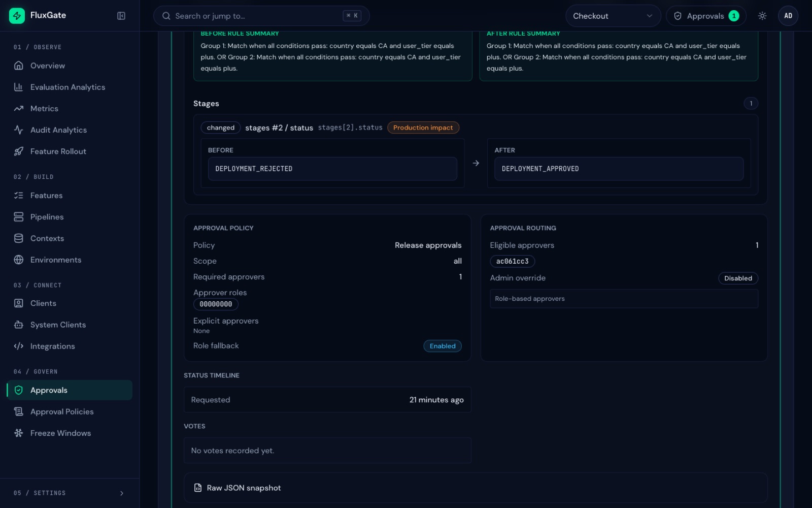Click the Clients icon in sidebar
This screenshot has height=508, width=812.
click(19, 303)
